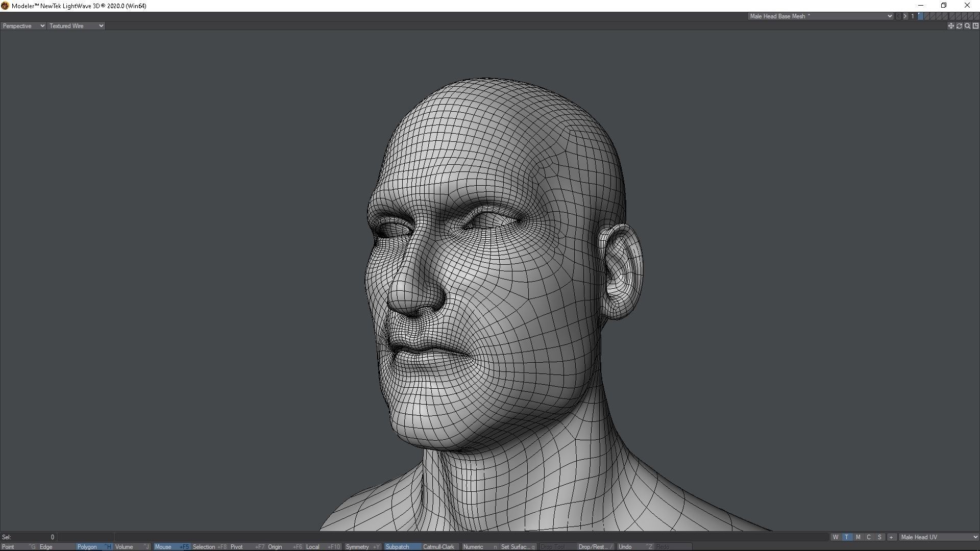Switch to Polygon selection mode

[x=94, y=547]
